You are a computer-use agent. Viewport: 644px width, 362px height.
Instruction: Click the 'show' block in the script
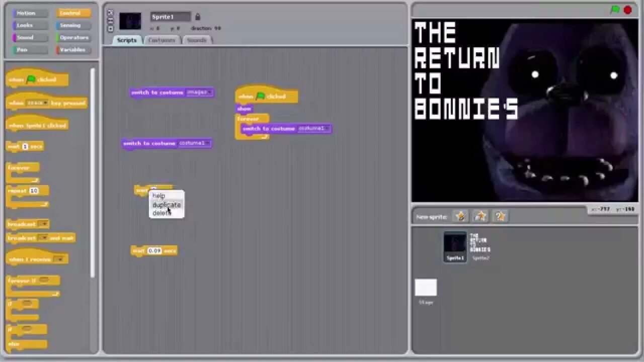tap(244, 109)
